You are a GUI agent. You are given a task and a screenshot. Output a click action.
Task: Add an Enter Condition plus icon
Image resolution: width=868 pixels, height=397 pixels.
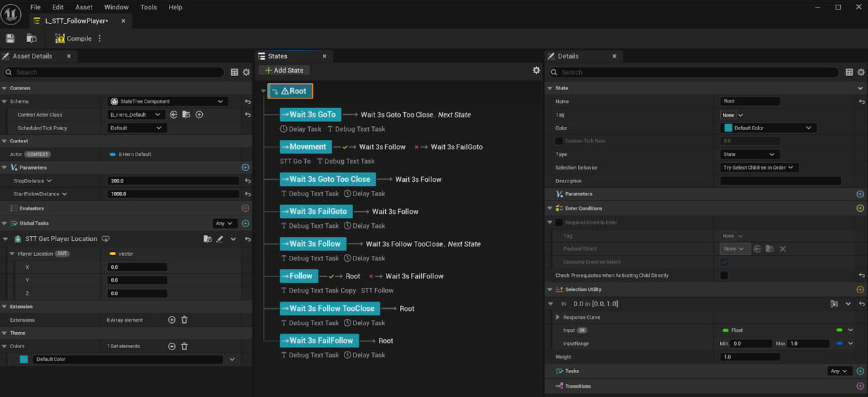tap(861, 208)
